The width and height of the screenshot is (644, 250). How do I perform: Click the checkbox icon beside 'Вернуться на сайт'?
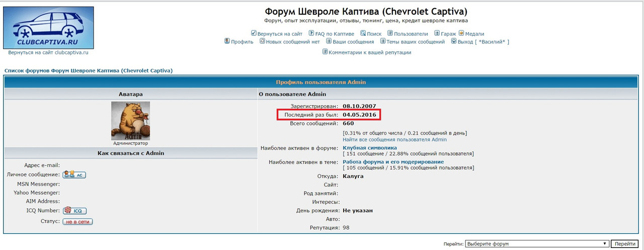point(254,33)
